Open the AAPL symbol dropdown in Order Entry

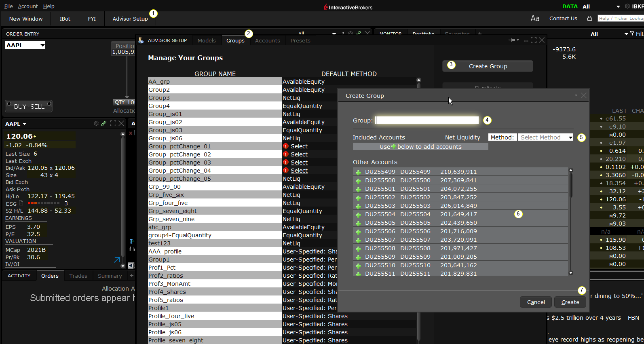point(42,45)
